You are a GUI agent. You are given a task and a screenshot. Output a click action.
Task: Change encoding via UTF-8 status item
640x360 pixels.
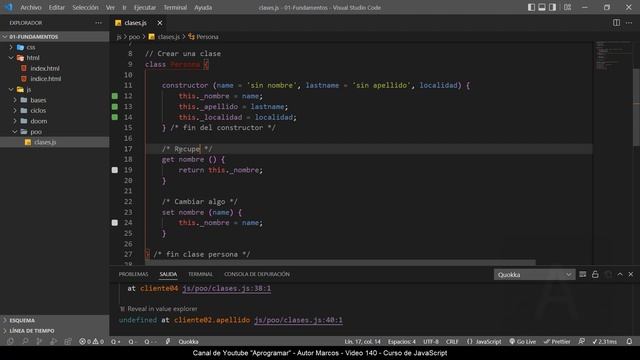[x=431, y=342]
